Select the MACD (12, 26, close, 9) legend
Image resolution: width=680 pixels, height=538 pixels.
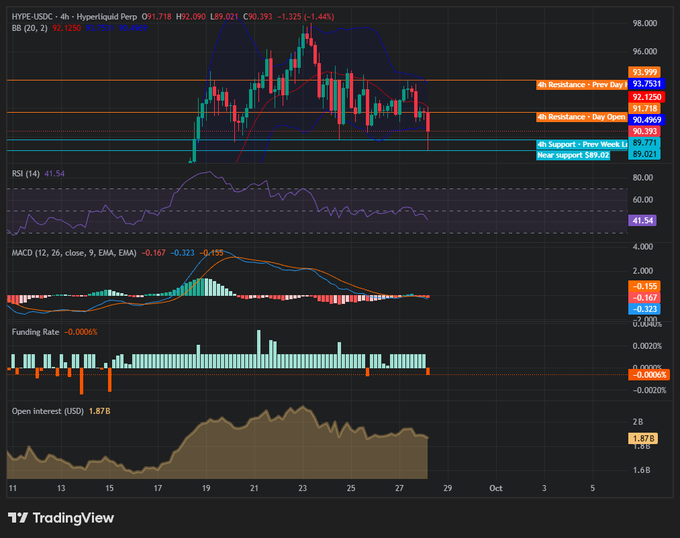click(x=74, y=253)
